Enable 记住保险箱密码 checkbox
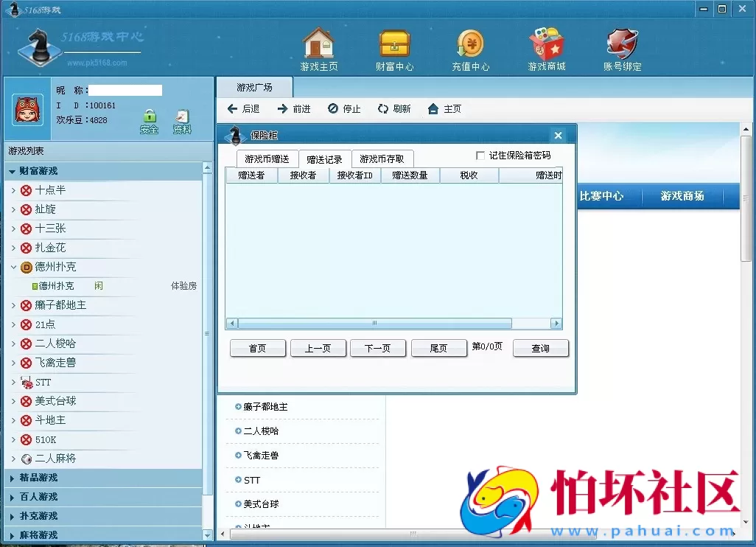The width and height of the screenshot is (756, 547). [480, 156]
